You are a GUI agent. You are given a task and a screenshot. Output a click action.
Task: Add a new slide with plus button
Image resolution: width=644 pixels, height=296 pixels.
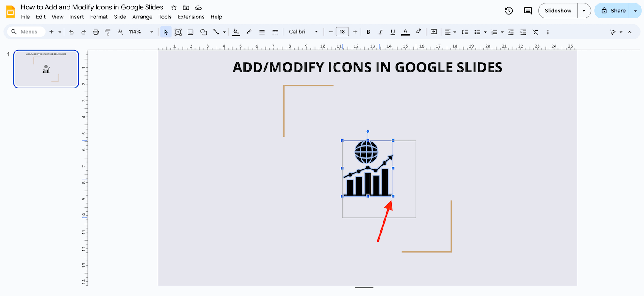click(x=52, y=32)
